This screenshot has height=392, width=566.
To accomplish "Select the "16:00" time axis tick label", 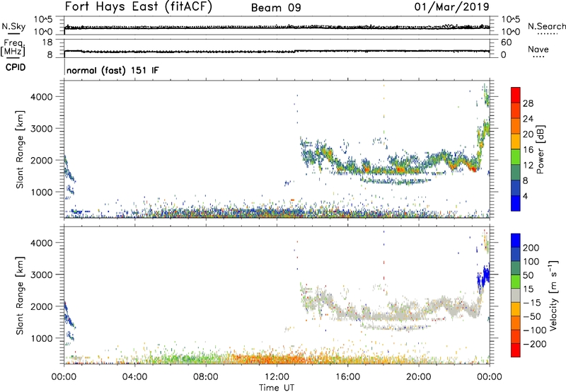I will [x=347, y=377].
